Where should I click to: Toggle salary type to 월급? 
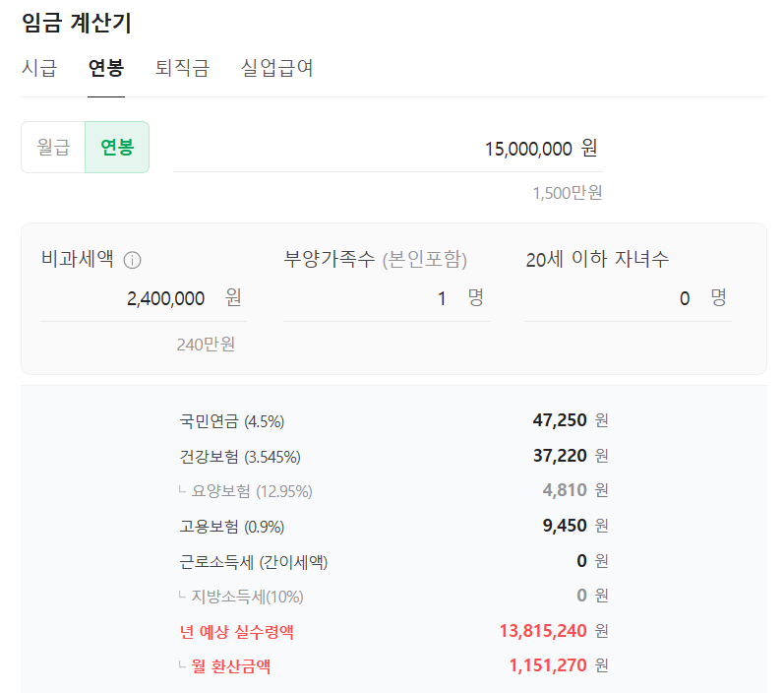click(53, 147)
